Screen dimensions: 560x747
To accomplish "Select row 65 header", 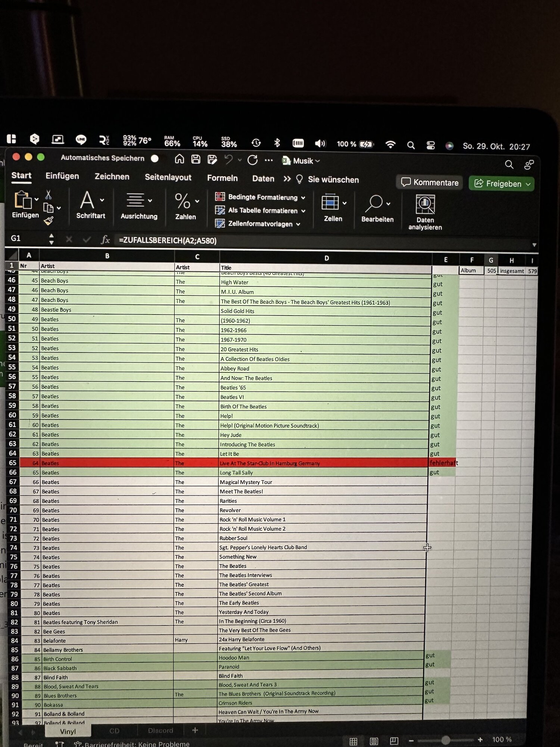I will coord(12,463).
